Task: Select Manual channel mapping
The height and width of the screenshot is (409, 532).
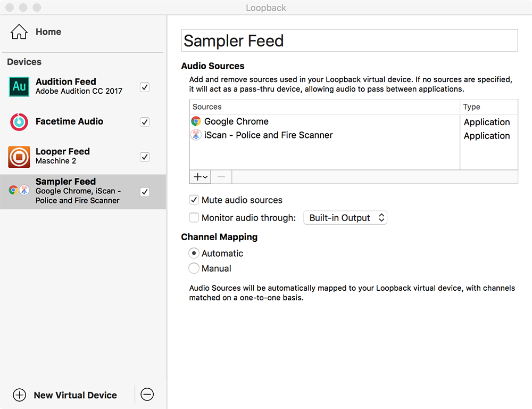Action: tap(194, 268)
